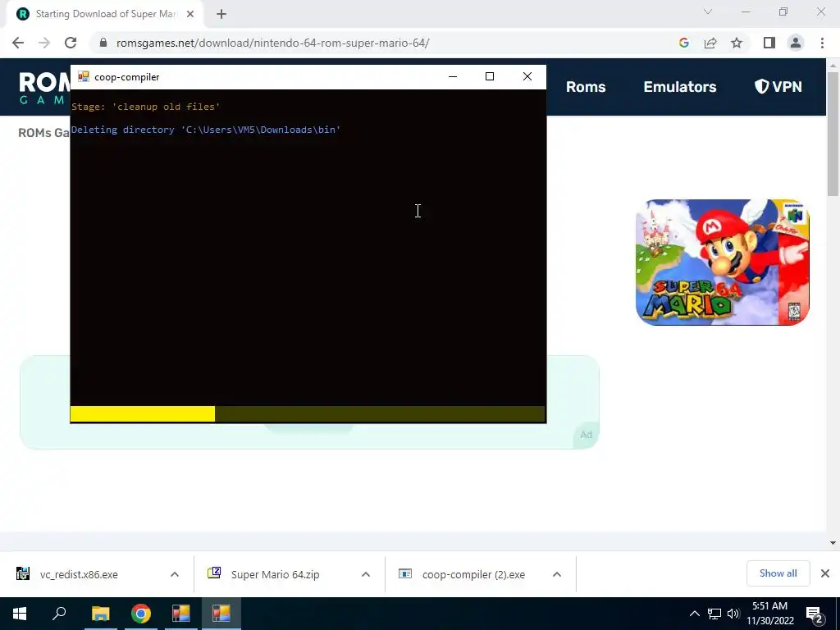Image resolution: width=840 pixels, height=630 pixels.
Task: View site information padlock
Action: pyautogui.click(x=103, y=43)
